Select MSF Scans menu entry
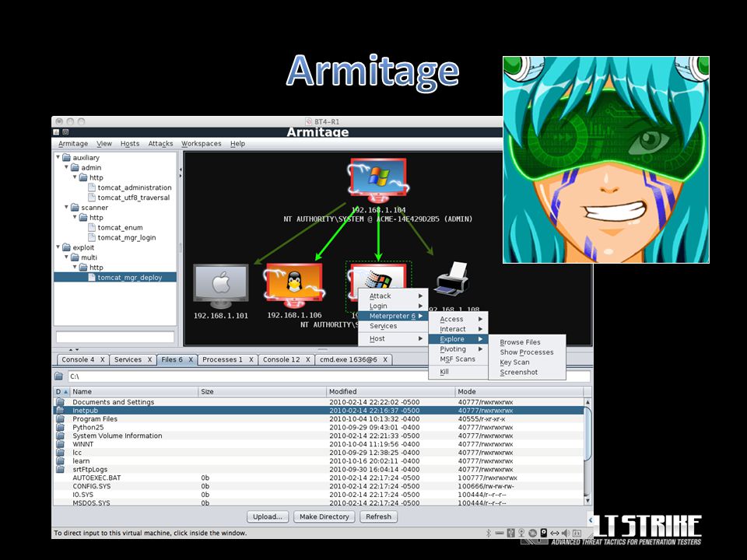This screenshot has height=560, width=747. click(458, 359)
